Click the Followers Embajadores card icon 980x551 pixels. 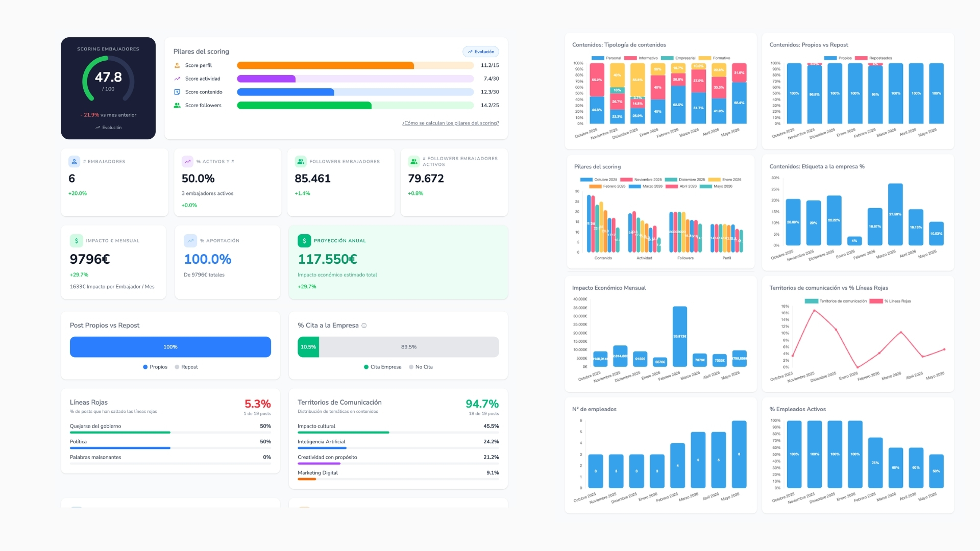pyautogui.click(x=301, y=161)
